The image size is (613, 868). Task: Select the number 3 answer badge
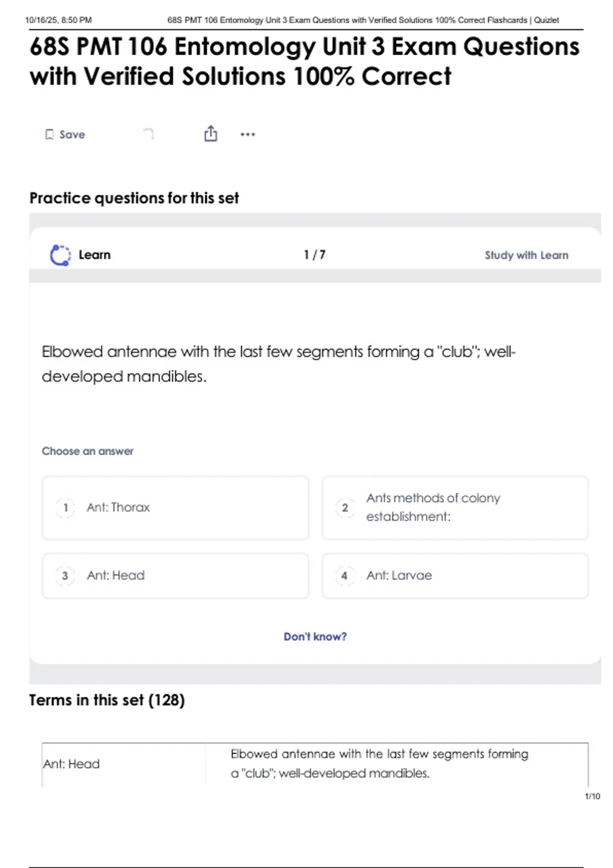click(65, 576)
